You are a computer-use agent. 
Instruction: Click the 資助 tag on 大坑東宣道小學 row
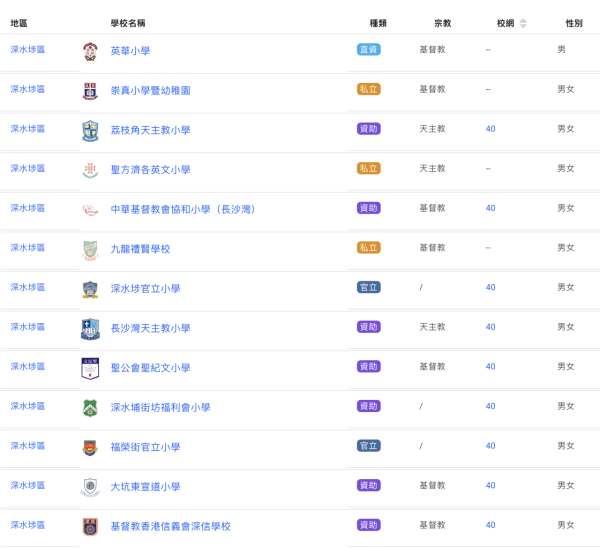tap(368, 485)
